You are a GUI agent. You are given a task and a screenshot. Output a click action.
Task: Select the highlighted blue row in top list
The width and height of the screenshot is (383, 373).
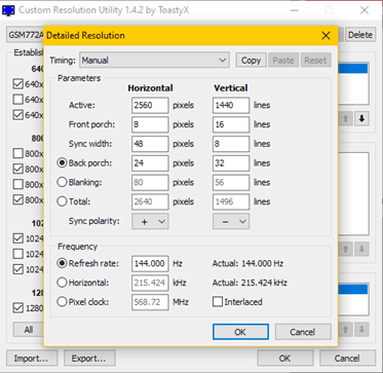click(x=353, y=68)
